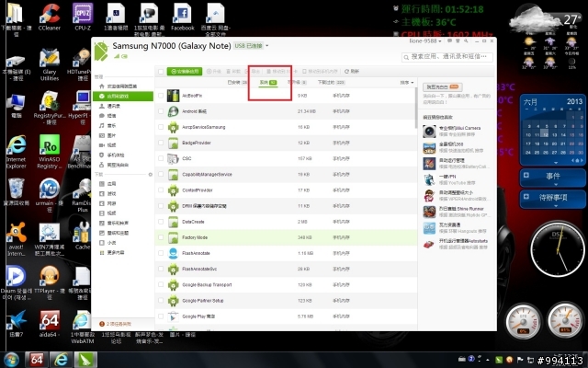
Task: Tick the Google Backup Transport row checkbox
Action: [161, 285]
